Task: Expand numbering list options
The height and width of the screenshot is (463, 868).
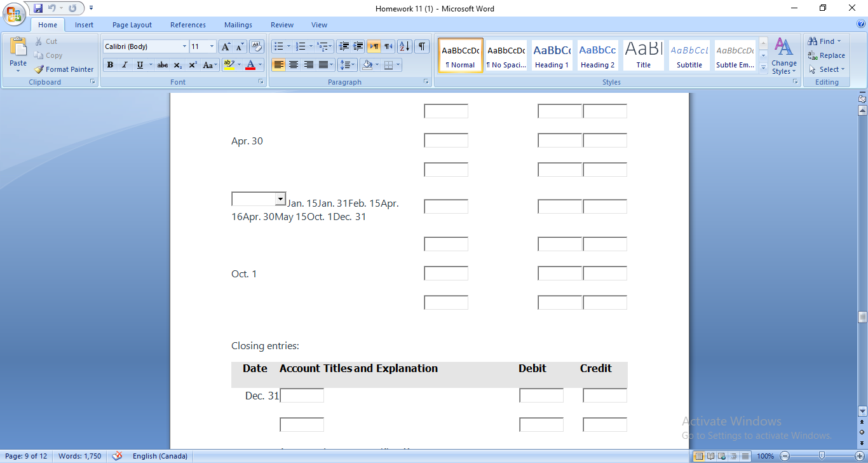Action: pos(312,46)
